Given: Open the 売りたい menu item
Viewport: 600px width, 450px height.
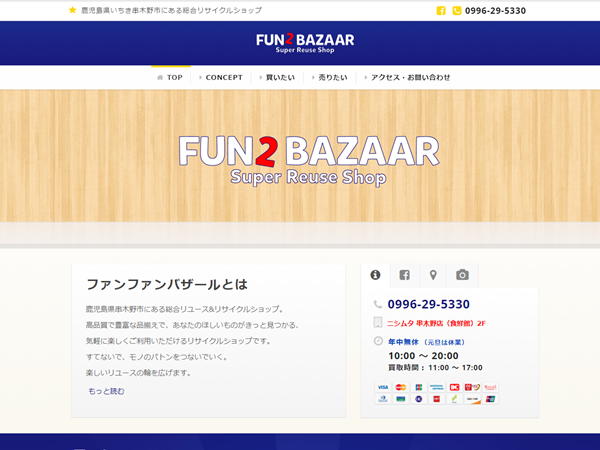Looking at the screenshot, I should pos(329,77).
